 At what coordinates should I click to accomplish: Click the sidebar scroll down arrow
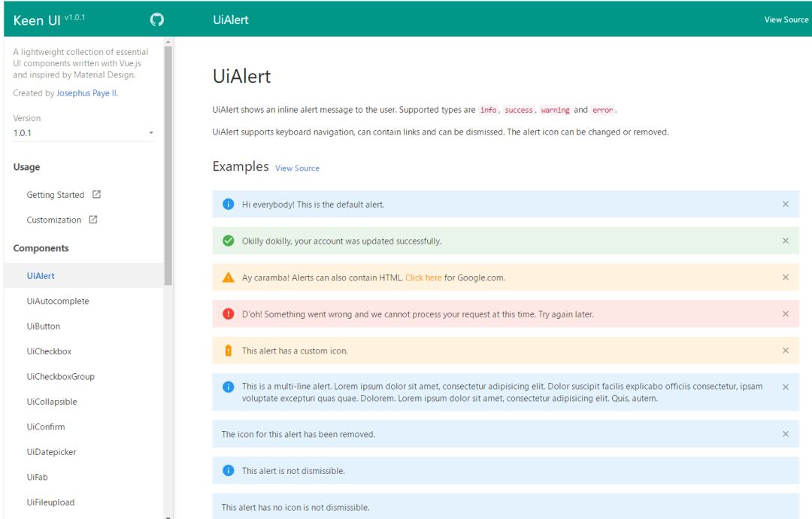pos(168,517)
